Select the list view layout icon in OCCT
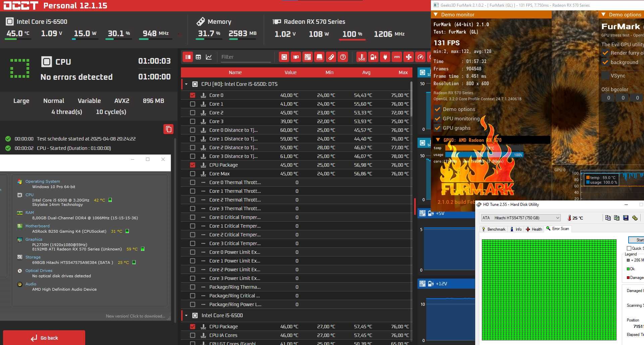Viewport: 644px width, 345px height. [x=188, y=57]
